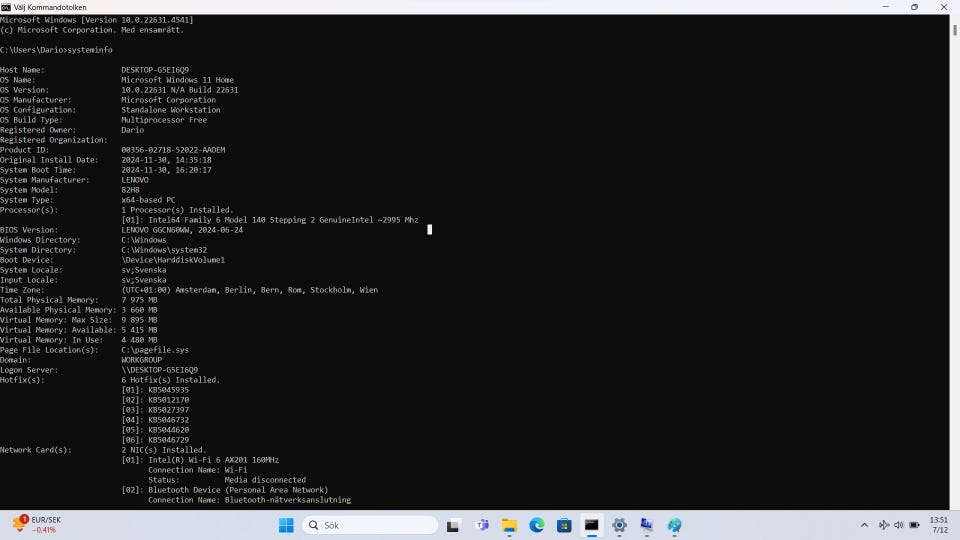Maximize or restore the Kommandotolken window
Image resolution: width=960 pixels, height=540 pixels.
(x=914, y=7)
